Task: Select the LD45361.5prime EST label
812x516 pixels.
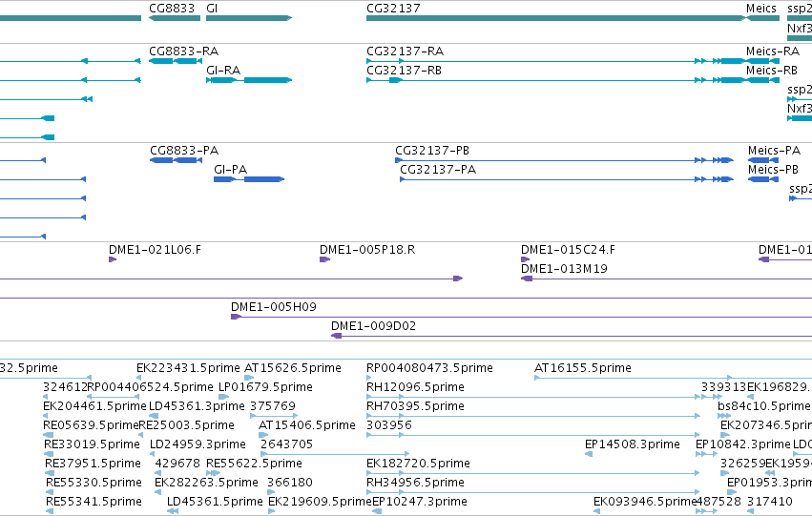Action: coord(215,502)
